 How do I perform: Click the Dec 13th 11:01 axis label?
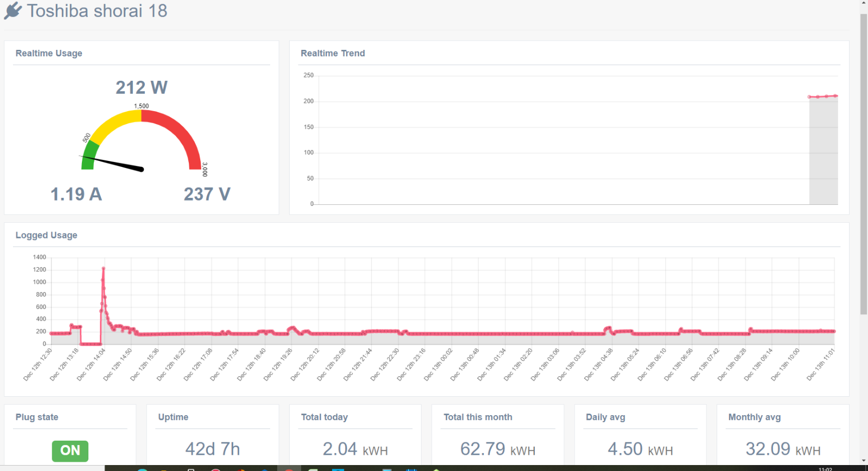[x=821, y=365]
